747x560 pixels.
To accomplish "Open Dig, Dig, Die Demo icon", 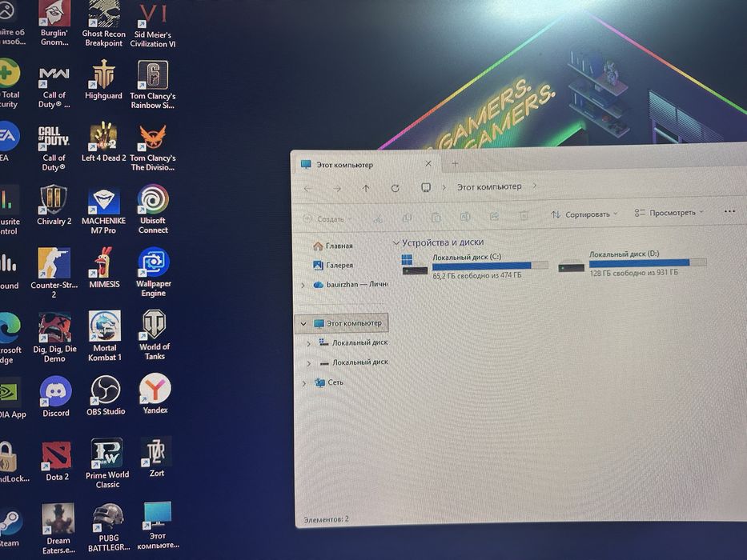I will tap(54, 337).
